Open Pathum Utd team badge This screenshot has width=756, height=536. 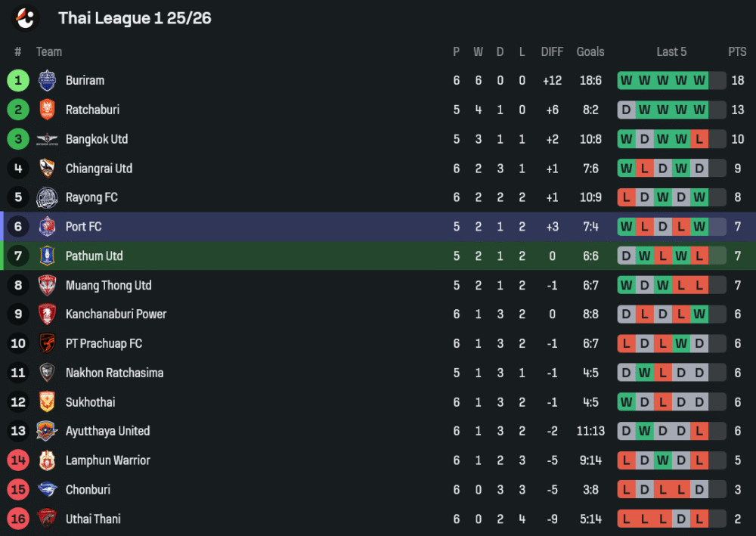tap(47, 256)
